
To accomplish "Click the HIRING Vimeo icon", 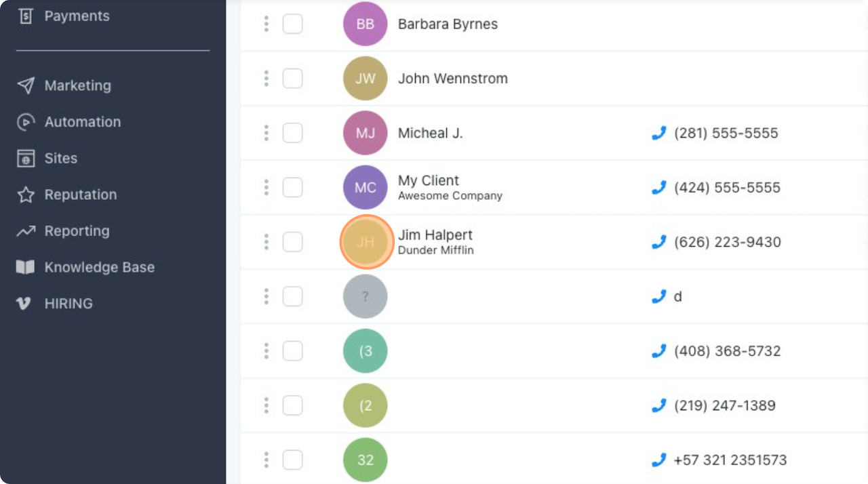I will click(24, 304).
